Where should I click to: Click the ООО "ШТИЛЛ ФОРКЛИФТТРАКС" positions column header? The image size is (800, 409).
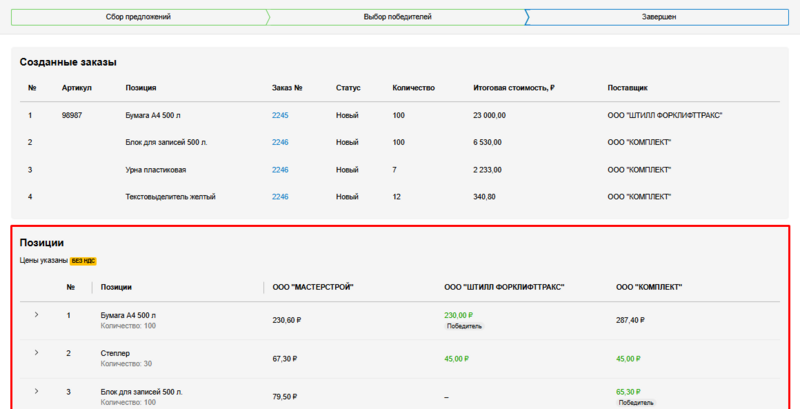click(504, 287)
